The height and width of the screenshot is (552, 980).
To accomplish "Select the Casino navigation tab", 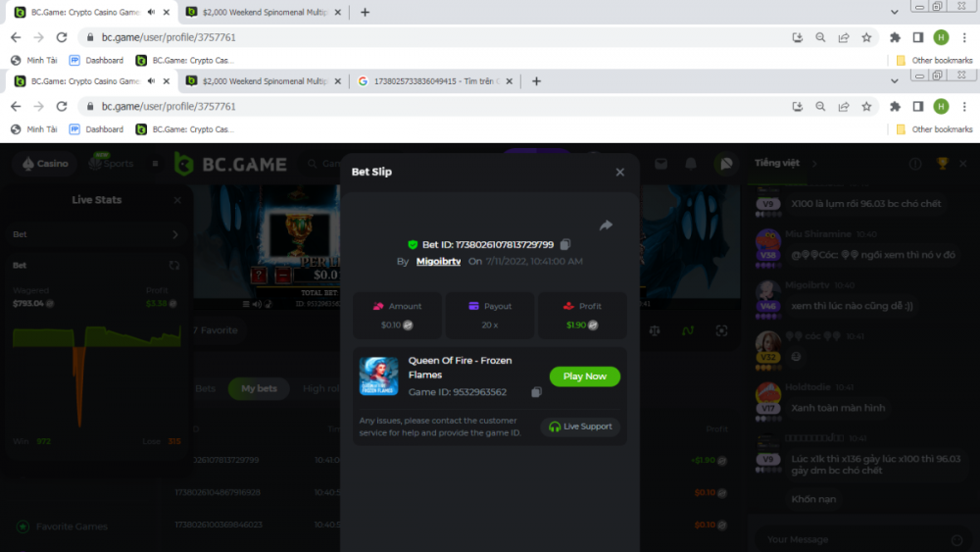I will tap(45, 164).
